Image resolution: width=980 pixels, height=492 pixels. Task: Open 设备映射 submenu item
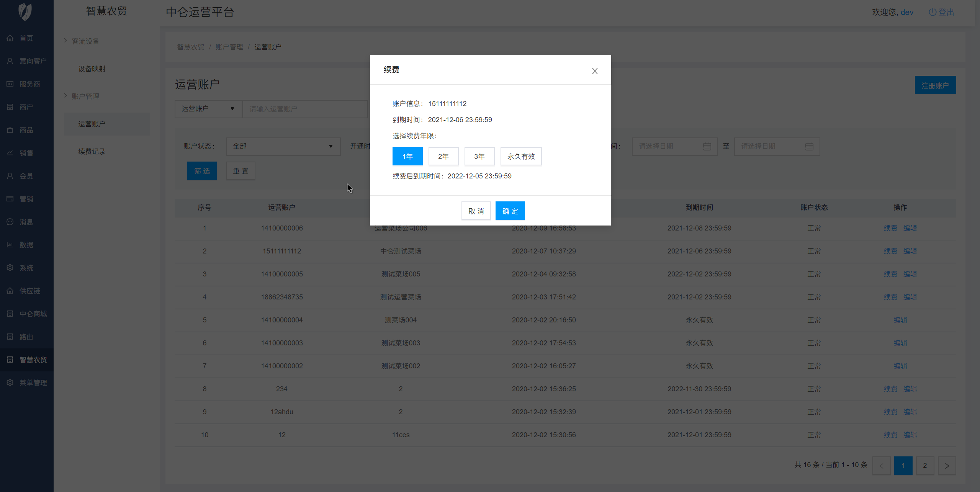click(92, 69)
